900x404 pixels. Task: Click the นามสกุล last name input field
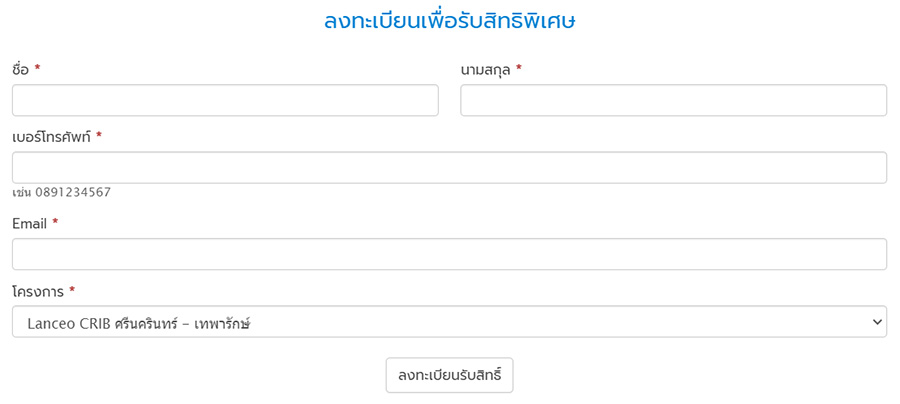[673, 100]
